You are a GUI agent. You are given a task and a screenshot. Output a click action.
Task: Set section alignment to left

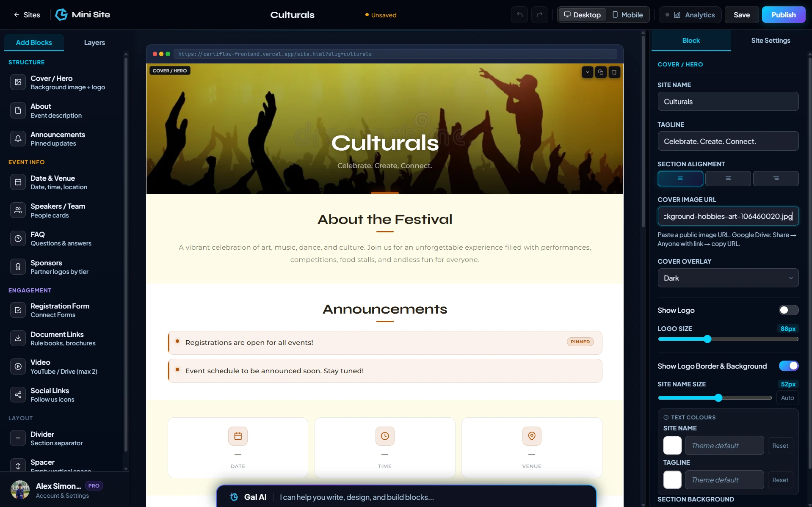(x=680, y=179)
